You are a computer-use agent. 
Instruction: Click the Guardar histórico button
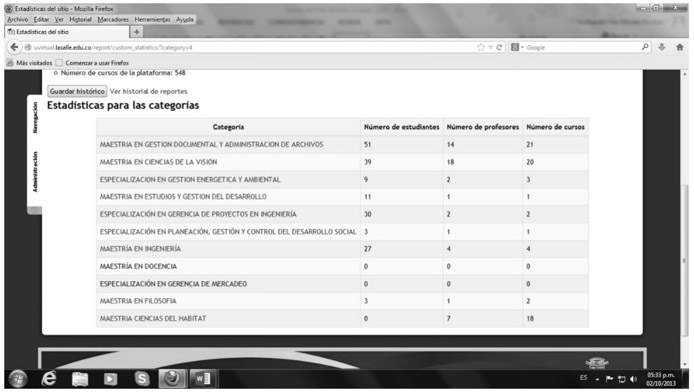[x=77, y=91]
